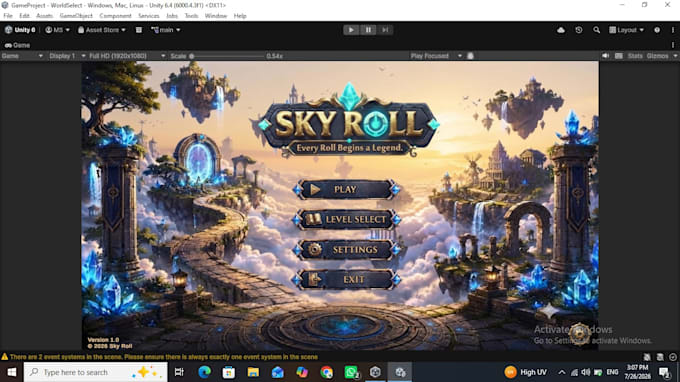Screen dimensions: 680x382
Task: Open Google Chrome from the taskbar
Action: pos(327,372)
